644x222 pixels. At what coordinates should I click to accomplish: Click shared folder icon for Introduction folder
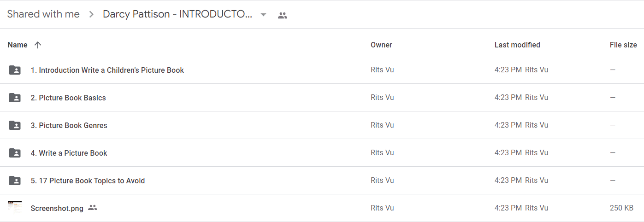click(x=15, y=70)
